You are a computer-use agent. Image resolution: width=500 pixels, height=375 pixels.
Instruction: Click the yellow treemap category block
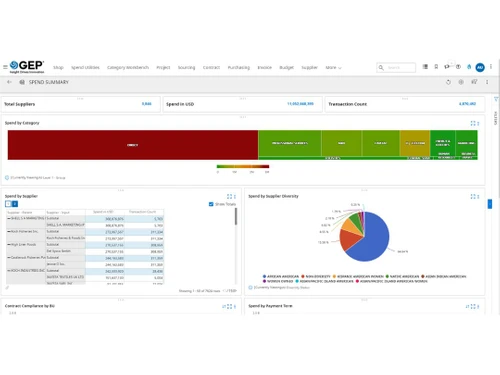point(415,143)
